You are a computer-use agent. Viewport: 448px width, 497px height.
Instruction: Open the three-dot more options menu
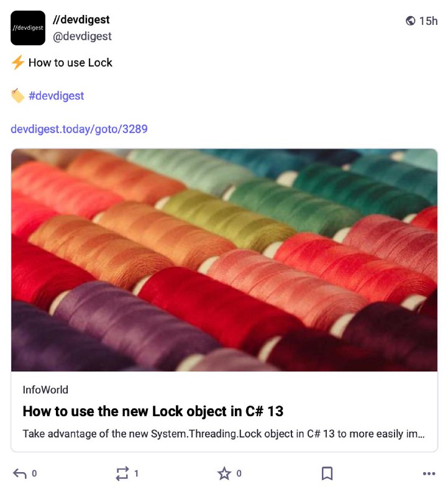[429, 473]
